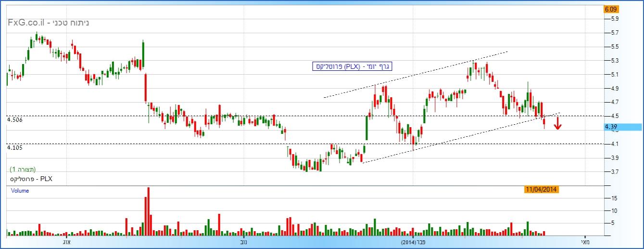This screenshot has height=249, width=644.
Task: Click the orange 11/04/2014 date tag
Action: pos(541,189)
